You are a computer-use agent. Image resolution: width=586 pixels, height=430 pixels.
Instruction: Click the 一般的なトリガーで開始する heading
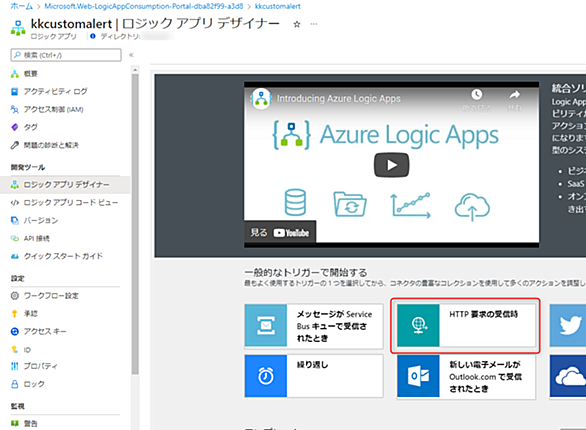pyautogui.click(x=306, y=272)
